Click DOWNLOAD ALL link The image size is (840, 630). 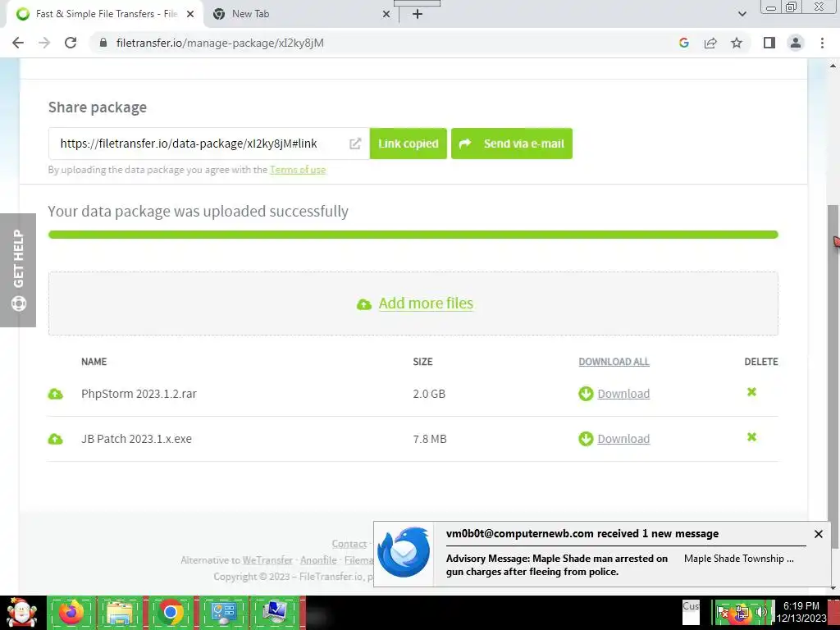[614, 362]
